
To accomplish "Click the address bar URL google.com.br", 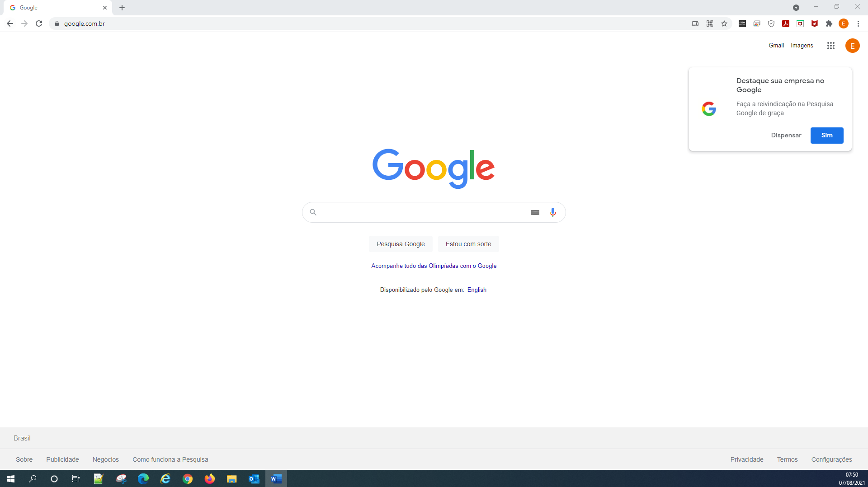I will pyautogui.click(x=85, y=23).
